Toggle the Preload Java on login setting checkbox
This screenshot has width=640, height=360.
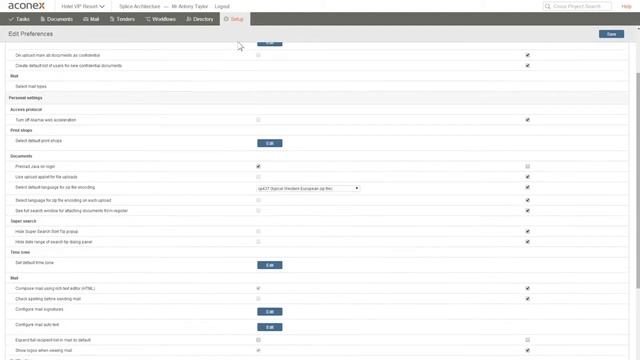click(258, 167)
